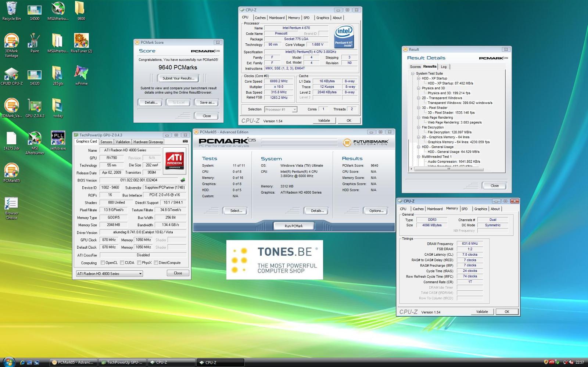
Task: Launch PCMark05 desktop shortcut
Action: click(11, 173)
